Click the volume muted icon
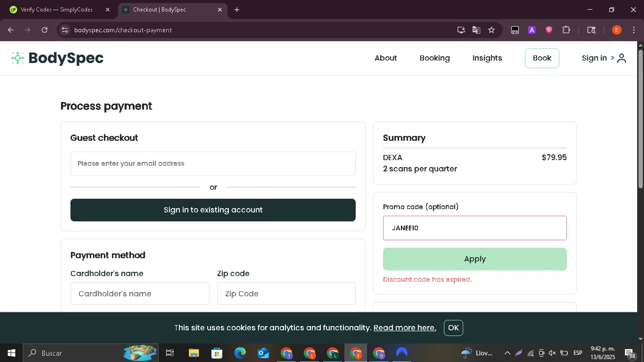This screenshot has width=644, height=362. (x=553, y=353)
